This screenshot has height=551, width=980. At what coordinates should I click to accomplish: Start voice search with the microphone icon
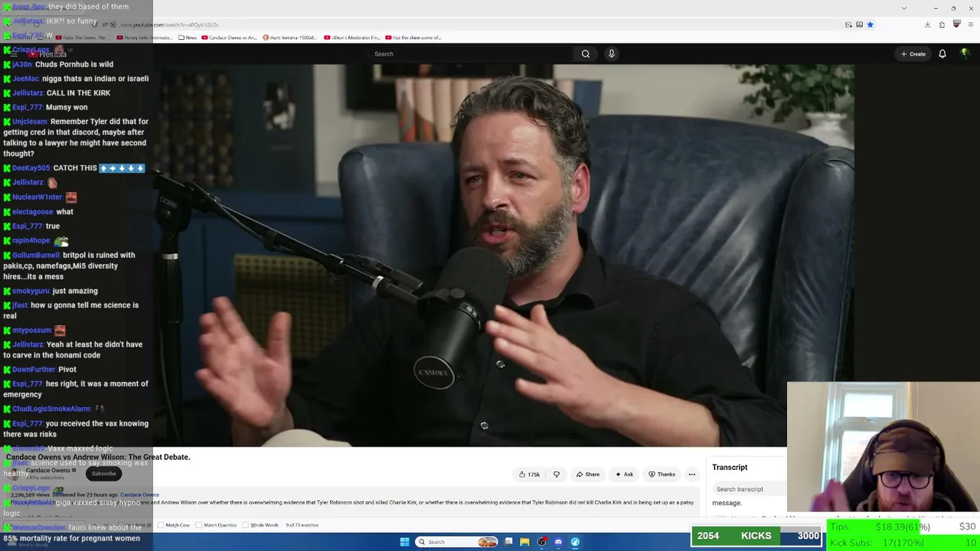click(611, 54)
